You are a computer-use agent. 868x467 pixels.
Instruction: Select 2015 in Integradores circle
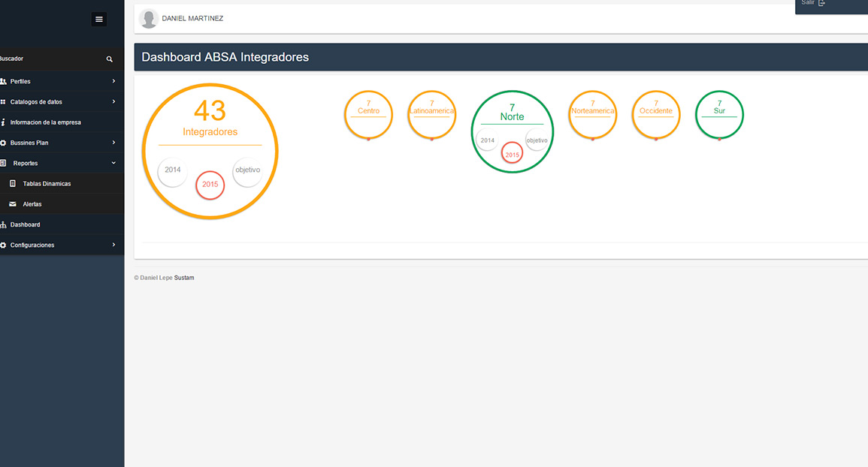tap(210, 184)
